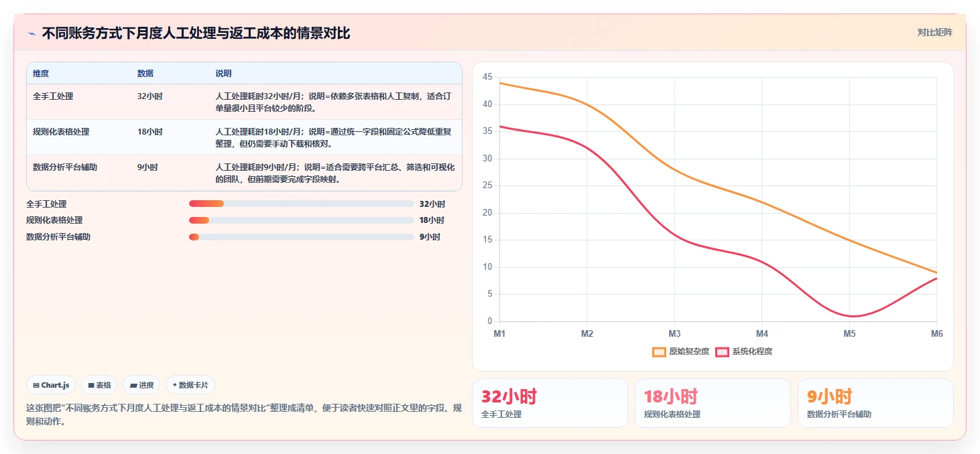
Task: Click the 全手工处理 label left of progress bars
Action: pyautogui.click(x=46, y=204)
